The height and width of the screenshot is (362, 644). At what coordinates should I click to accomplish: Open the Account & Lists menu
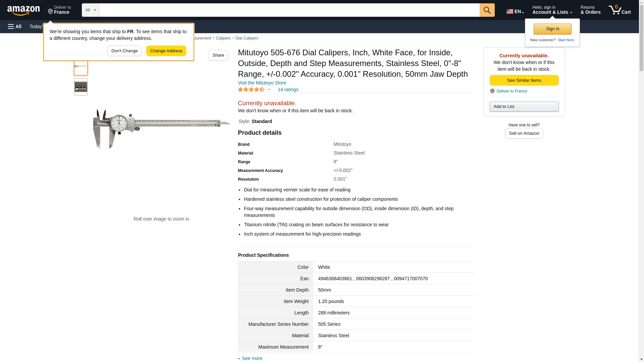click(552, 10)
